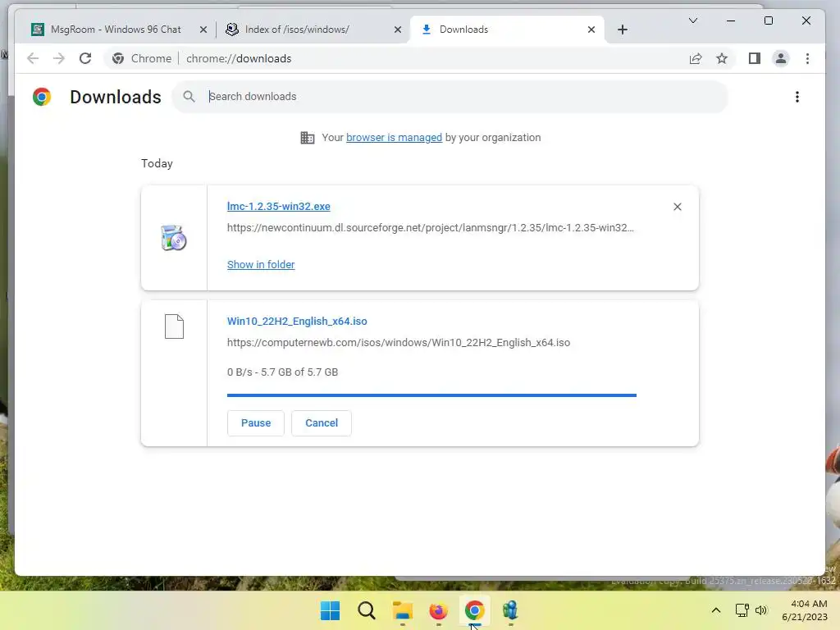The height and width of the screenshot is (630, 840).
Task: Click the Chrome taskbar icon
Action: [474, 610]
